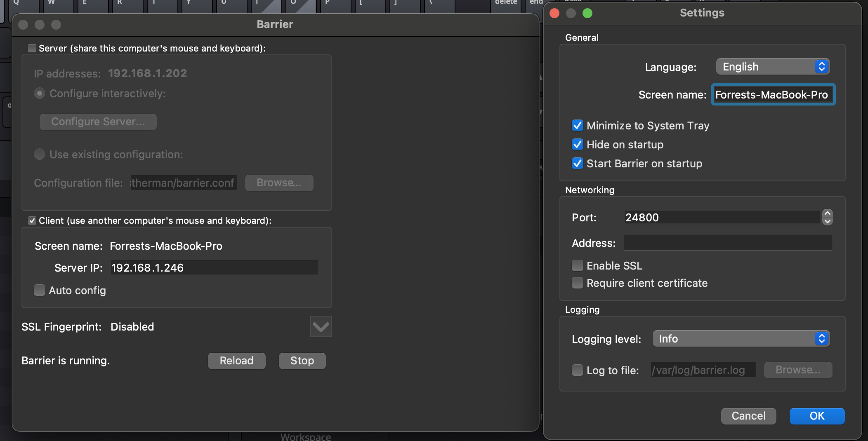Screen dimensions: 868x441
Task: Uncheck the Client mode checkbox
Action: tap(32, 220)
